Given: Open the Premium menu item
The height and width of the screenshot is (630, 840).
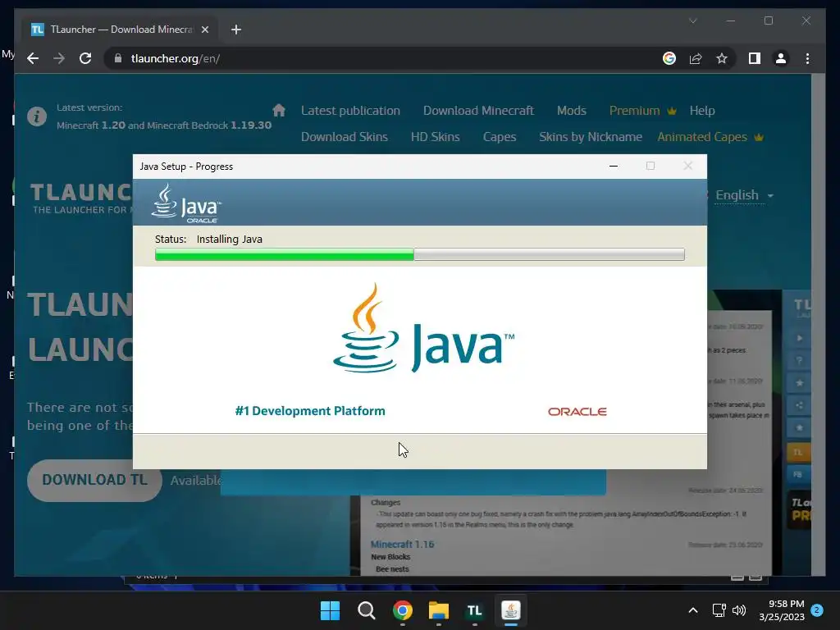Looking at the screenshot, I should coord(642,111).
